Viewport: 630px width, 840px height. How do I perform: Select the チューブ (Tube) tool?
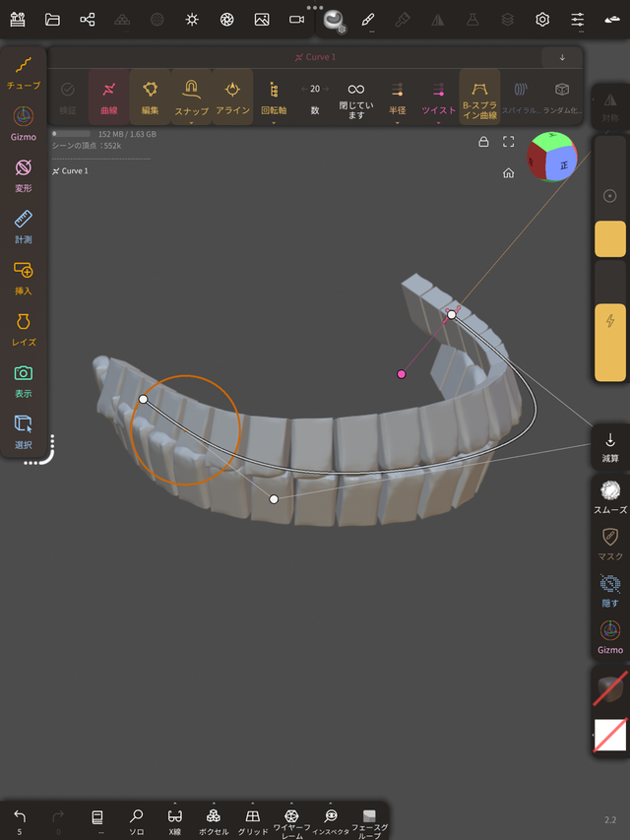[24, 72]
